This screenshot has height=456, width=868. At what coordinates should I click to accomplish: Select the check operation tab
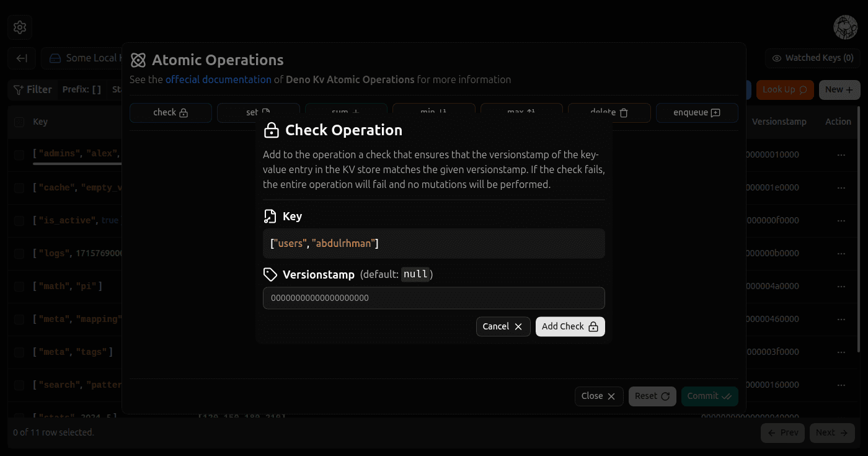(x=170, y=112)
